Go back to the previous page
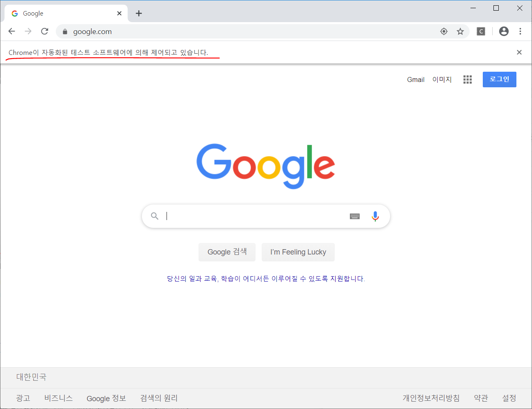 [11, 31]
